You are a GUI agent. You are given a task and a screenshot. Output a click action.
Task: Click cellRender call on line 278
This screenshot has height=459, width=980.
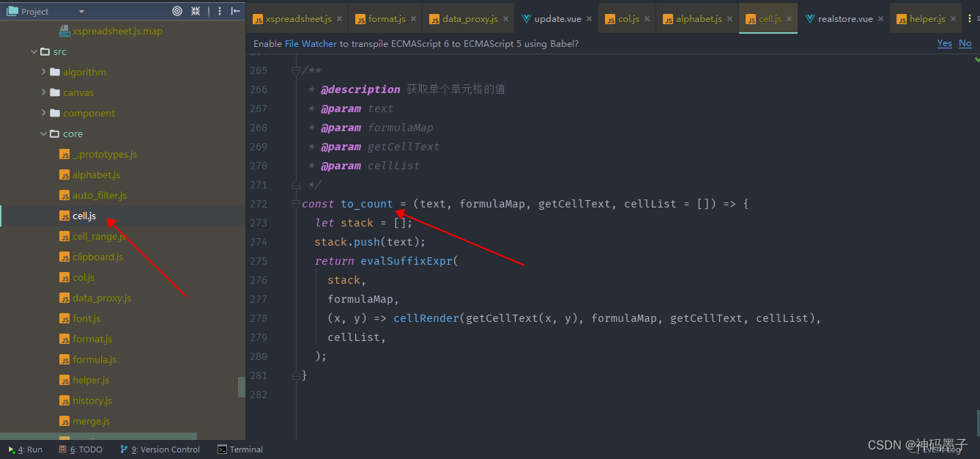pos(426,318)
